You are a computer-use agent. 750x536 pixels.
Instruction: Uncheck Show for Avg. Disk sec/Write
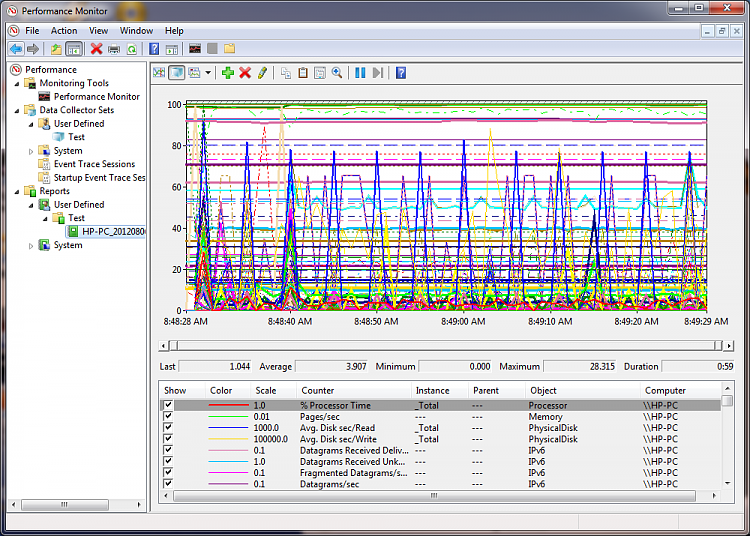coord(168,438)
